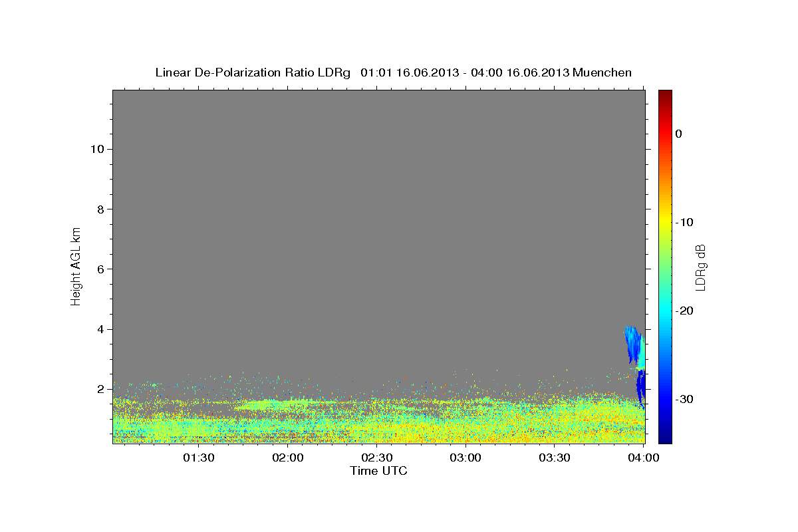Click the height tick label 10

97,149
